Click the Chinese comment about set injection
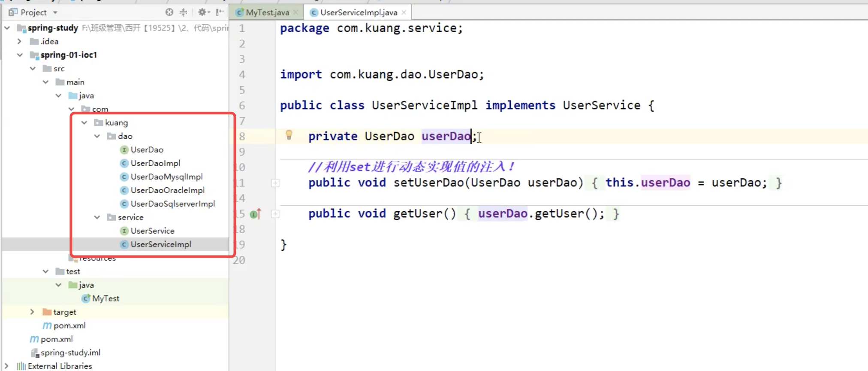 pyautogui.click(x=411, y=167)
